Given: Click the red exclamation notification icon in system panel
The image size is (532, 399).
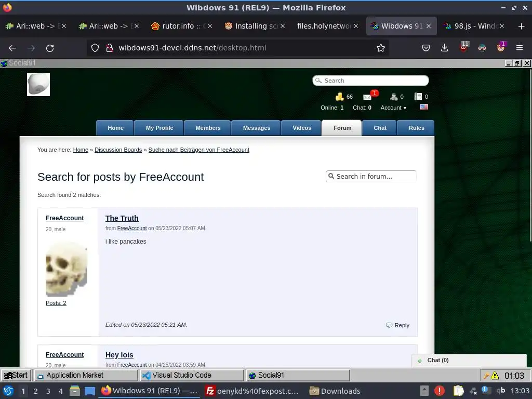Looking at the screenshot, I should 440,391.
